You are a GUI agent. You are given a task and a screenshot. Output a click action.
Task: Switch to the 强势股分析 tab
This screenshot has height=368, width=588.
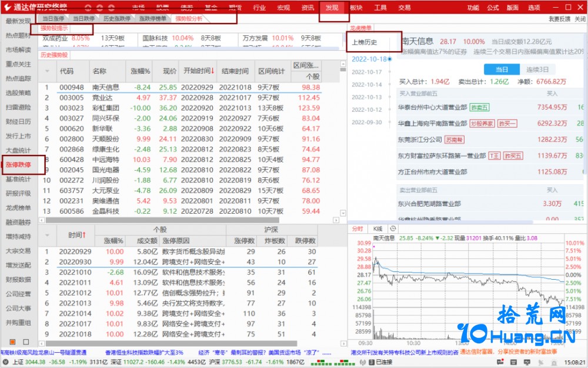click(x=189, y=18)
